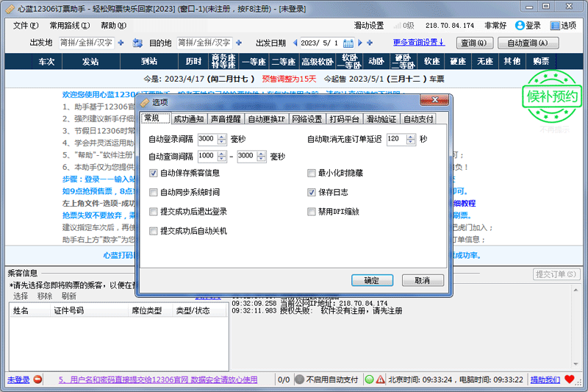Tick the 提交成功后自动关机 checkbox
Image resolution: width=588 pixels, height=392 pixels.
(x=154, y=231)
